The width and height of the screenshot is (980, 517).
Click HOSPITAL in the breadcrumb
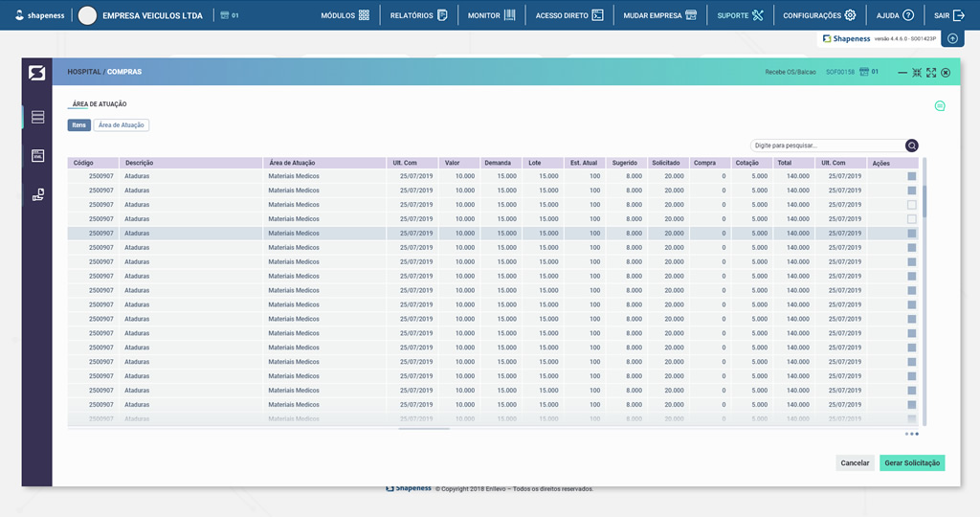(84, 72)
